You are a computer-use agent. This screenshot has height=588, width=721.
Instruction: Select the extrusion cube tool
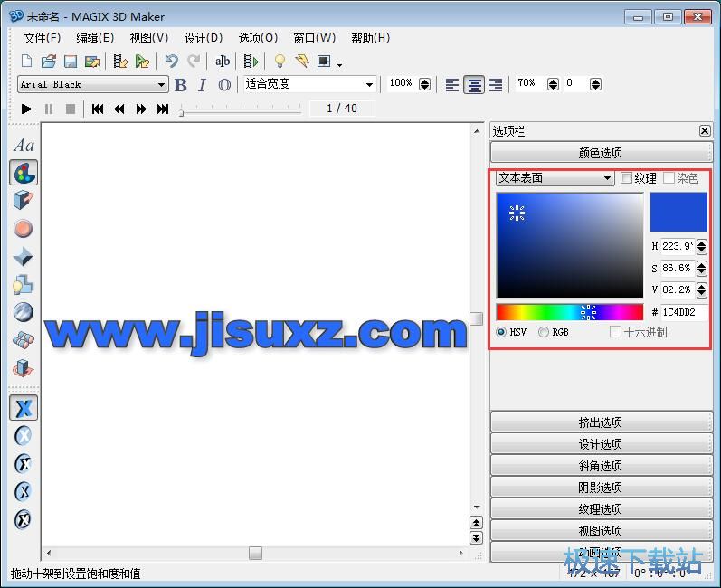click(23, 201)
